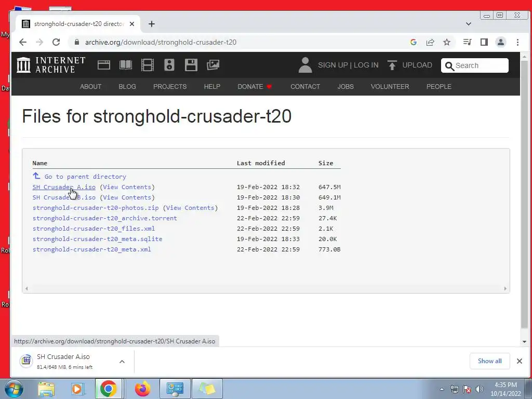This screenshot has width=532, height=399.
Task: Open the BLOG menu item
Action: tap(127, 87)
